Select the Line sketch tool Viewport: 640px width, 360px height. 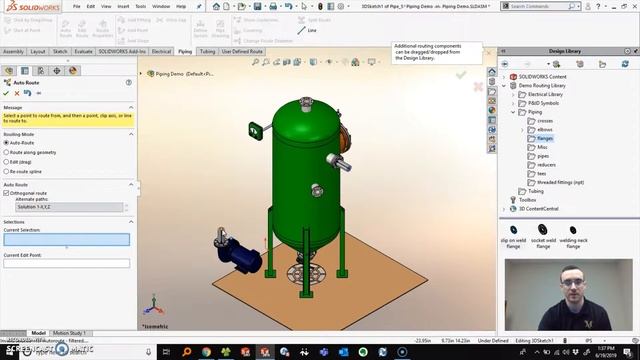tap(307, 30)
